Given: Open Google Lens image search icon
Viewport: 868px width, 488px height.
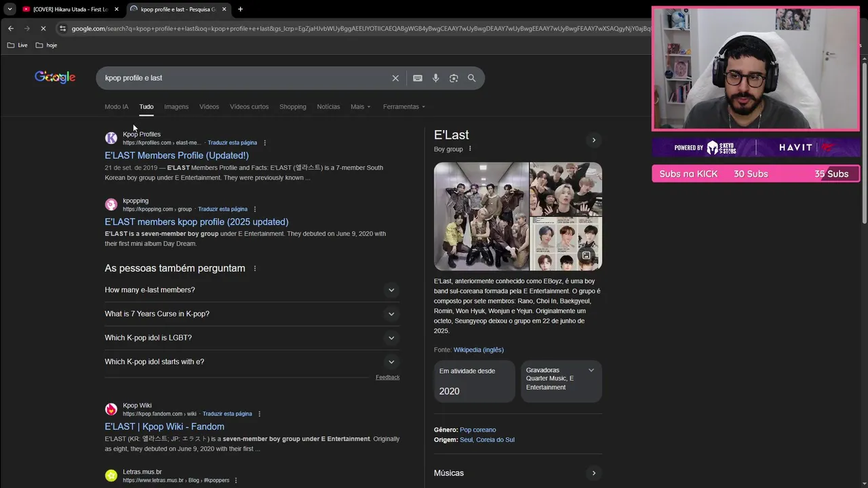Looking at the screenshot, I should 454,78.
